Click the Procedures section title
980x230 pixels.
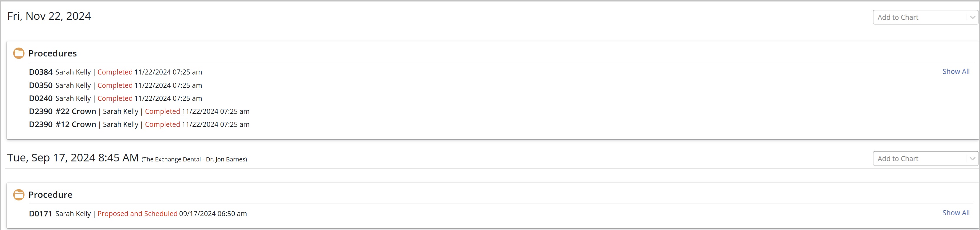pos(53,53)
